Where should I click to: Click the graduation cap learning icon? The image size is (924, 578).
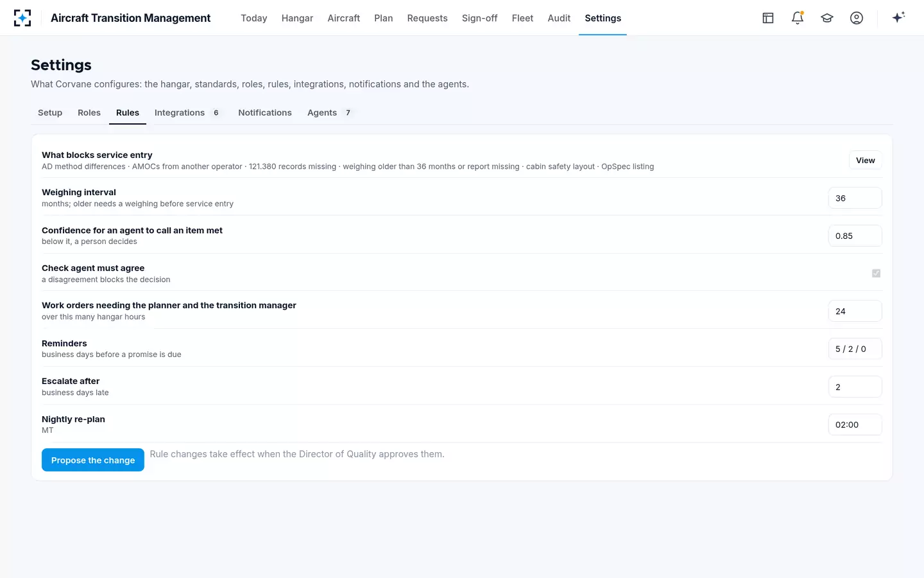coord(827,18)
